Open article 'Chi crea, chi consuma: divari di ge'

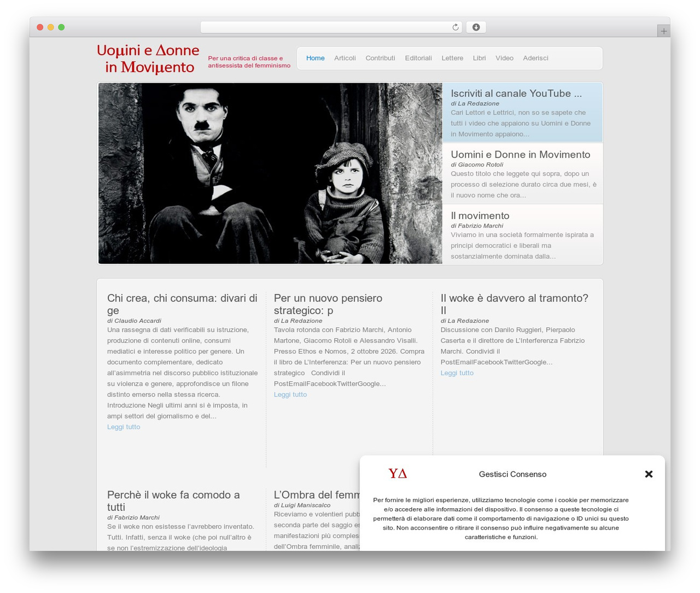(182, 304)
